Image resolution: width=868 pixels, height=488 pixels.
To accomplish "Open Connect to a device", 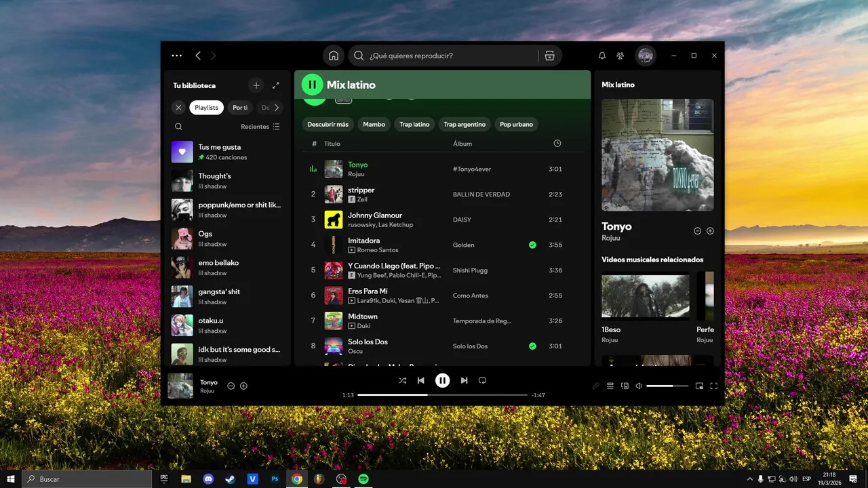I will click(x=625, y=386).
